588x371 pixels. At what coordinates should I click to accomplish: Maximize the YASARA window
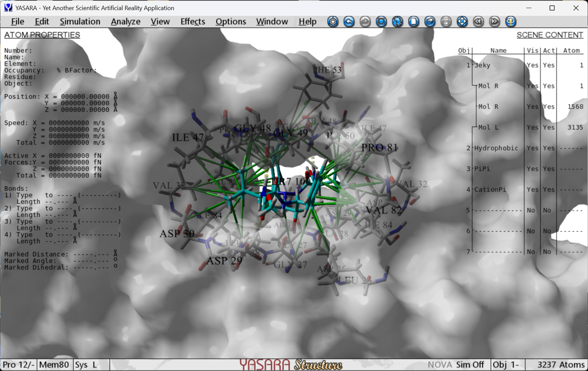[x=552, y=8]
